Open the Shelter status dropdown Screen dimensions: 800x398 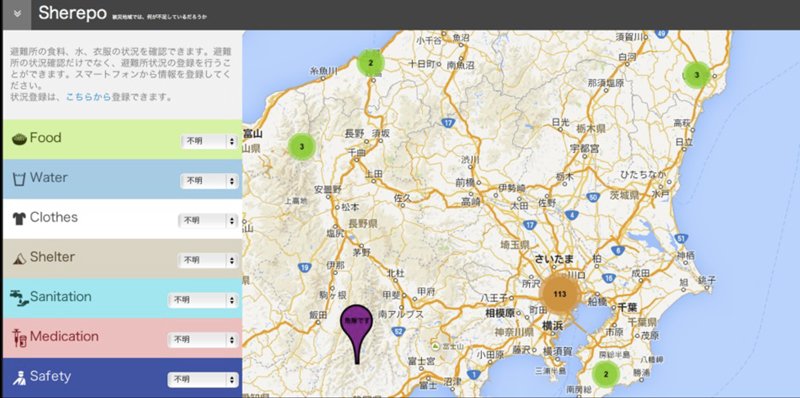coord(208,260)
